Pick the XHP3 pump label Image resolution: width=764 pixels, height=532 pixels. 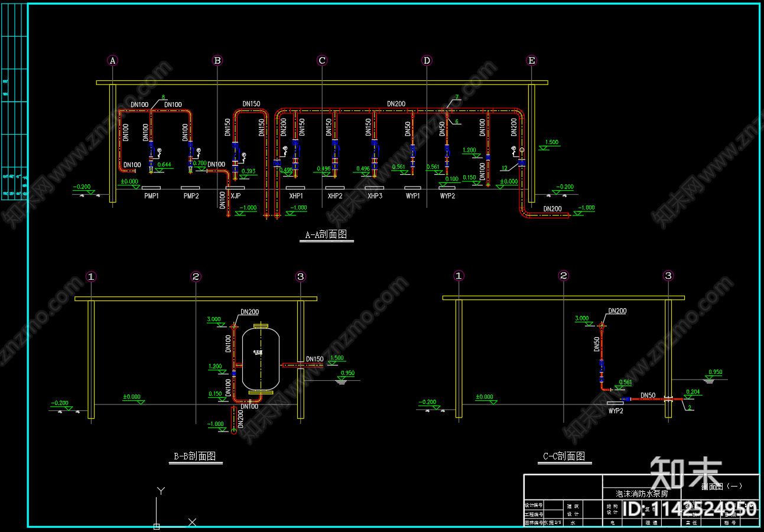375,196
